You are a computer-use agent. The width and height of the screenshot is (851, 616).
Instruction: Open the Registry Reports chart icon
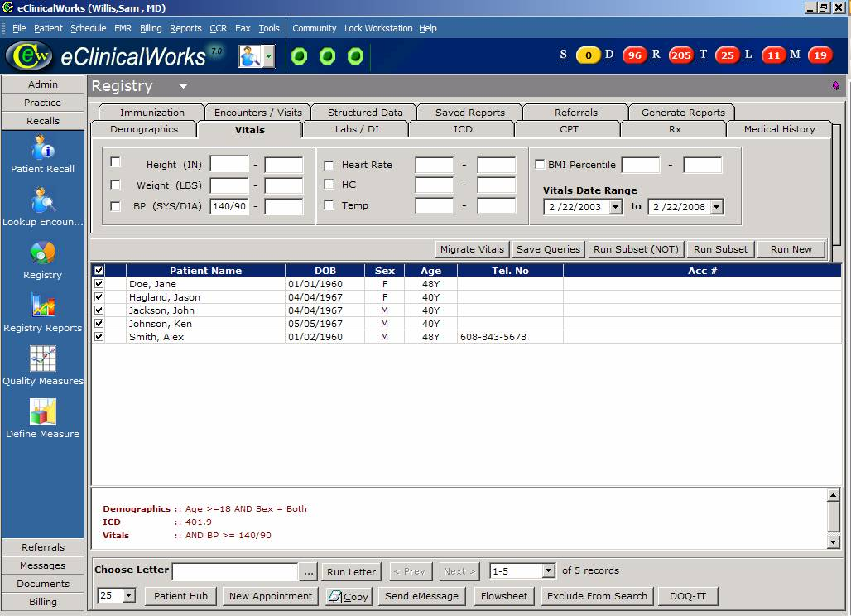(42, 306)
